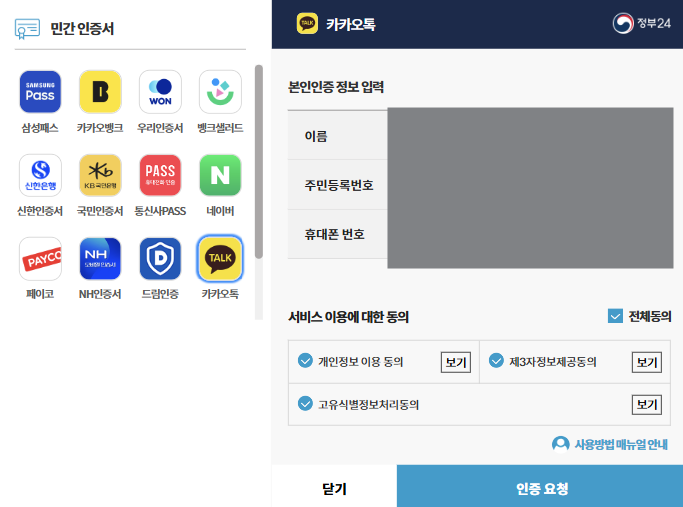
Task: Choose the KakaoTalk (카카오톡) icon in list
Action: (220, 259)
